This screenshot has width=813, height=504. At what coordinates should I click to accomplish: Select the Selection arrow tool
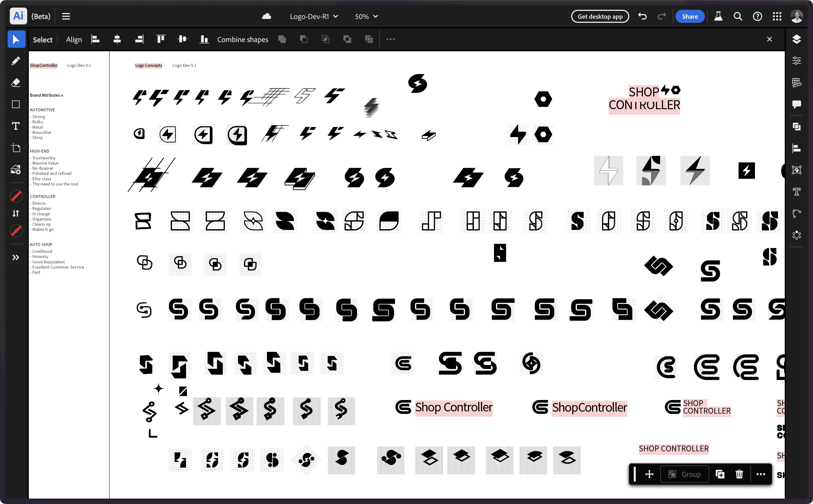tap(16, 39)
